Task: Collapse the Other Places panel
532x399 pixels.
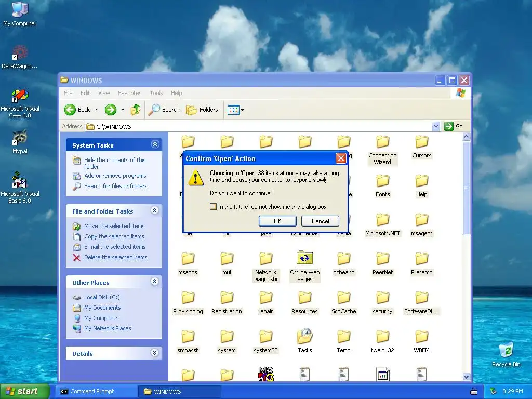Action: [x=155, y=282]
